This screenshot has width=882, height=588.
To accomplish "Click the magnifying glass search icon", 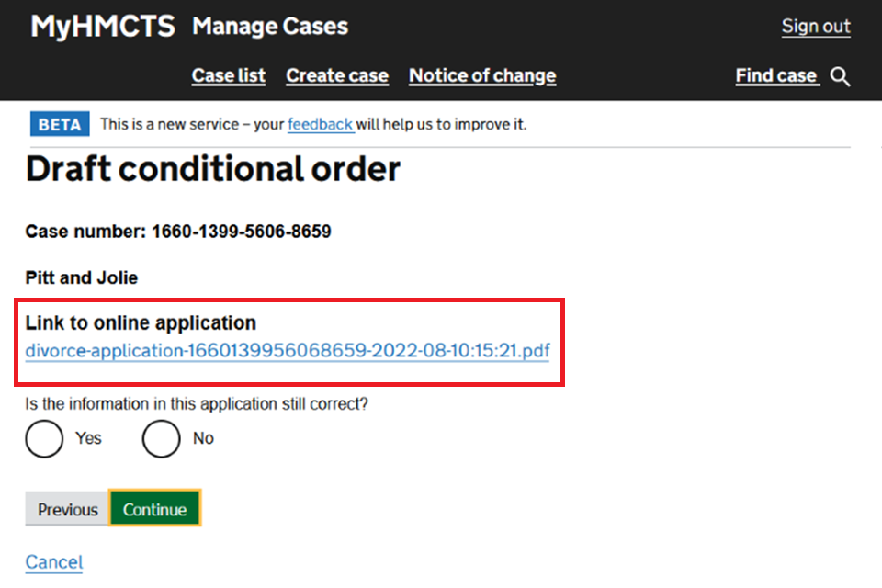I will point(840,76).
